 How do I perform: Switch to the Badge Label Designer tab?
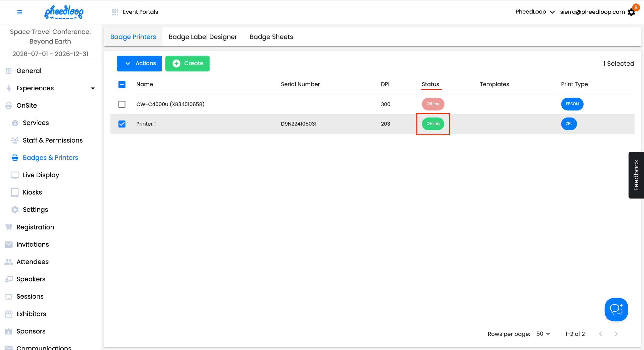(x=203, y=37)
